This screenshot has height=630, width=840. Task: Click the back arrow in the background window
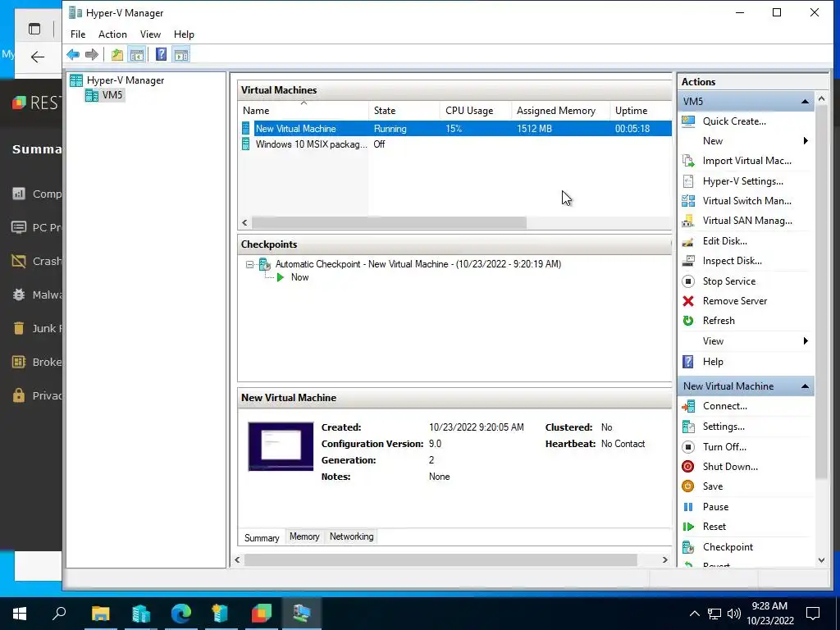38,57
